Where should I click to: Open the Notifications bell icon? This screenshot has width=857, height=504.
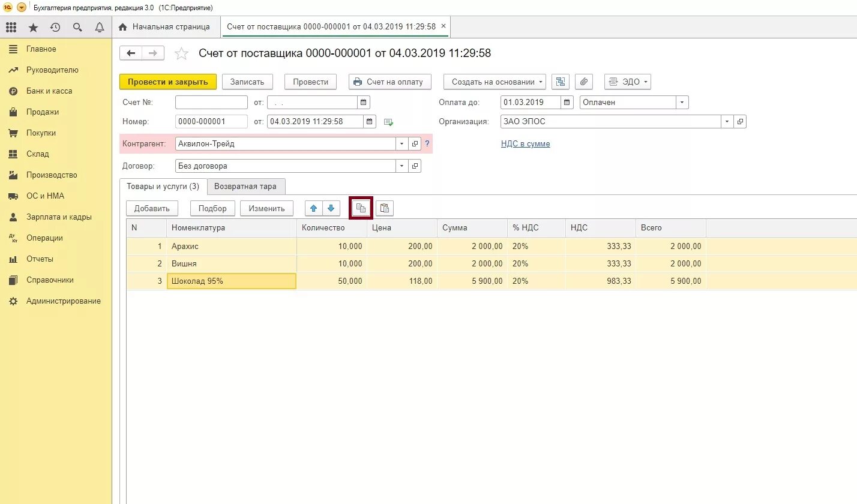click(100, 27)
